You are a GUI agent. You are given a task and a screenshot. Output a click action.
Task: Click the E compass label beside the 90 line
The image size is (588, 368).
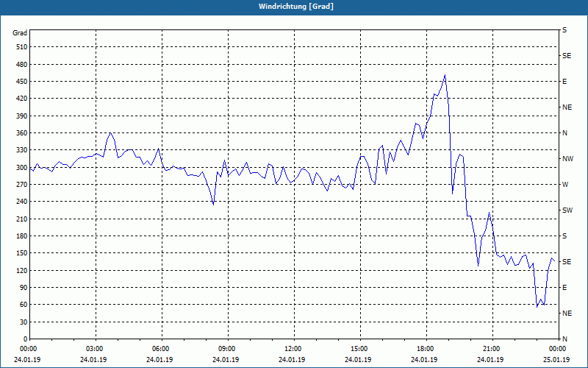pos(564,288)
